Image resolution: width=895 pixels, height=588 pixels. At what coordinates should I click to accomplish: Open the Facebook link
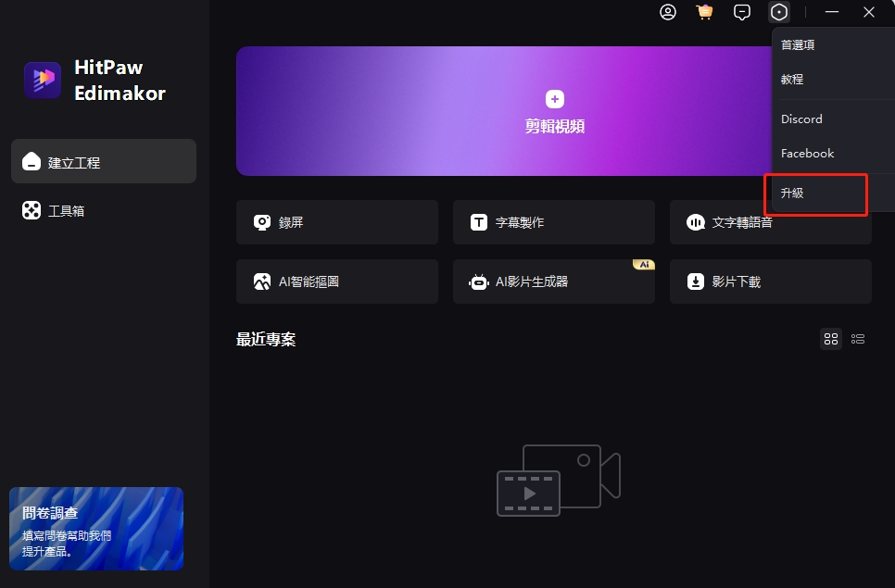pos(806,154)
